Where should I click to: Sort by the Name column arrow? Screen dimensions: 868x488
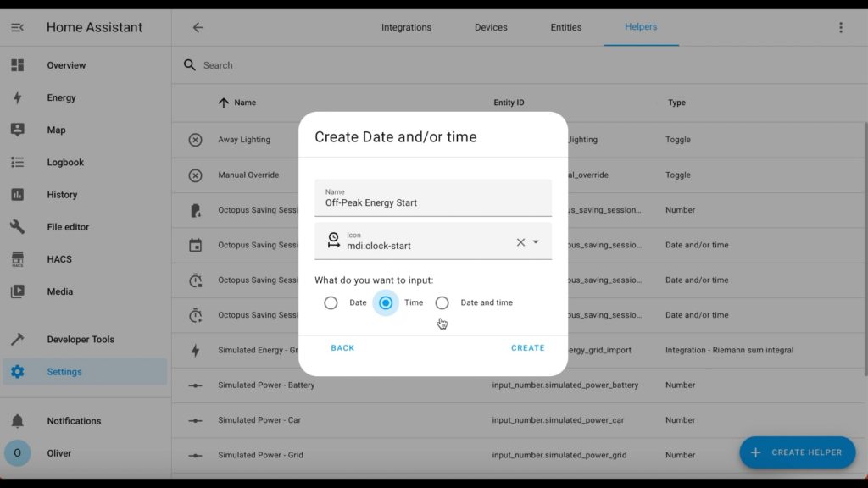coord(223,103)
